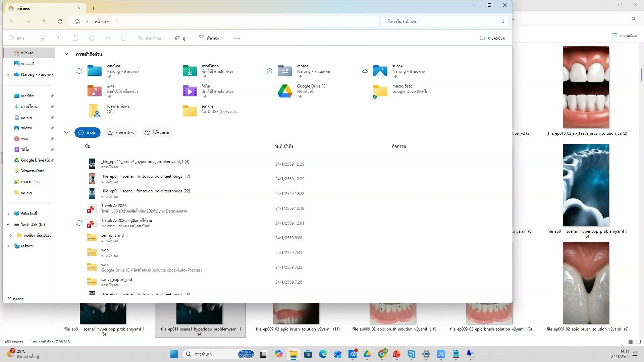This screenshot has width=644, height=362.
Task: Open the ตัวกรอง filter dropdown
Action: click(x=211, y=38)
